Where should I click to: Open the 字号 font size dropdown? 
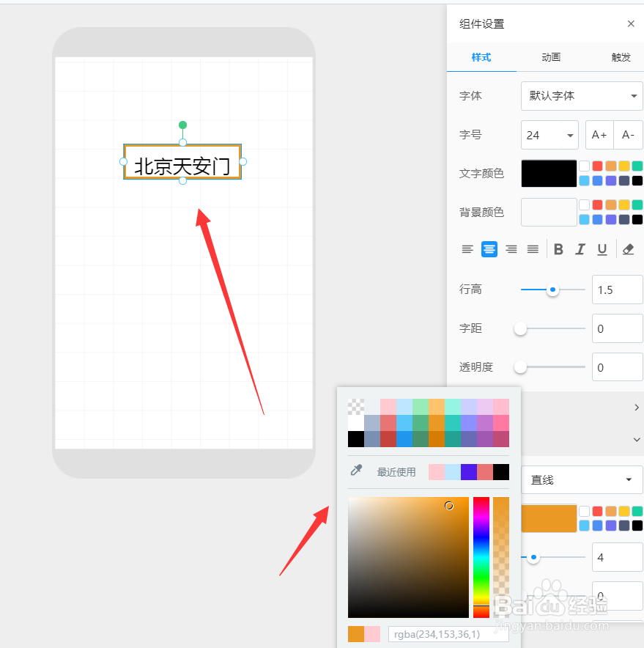coord(549,135)
